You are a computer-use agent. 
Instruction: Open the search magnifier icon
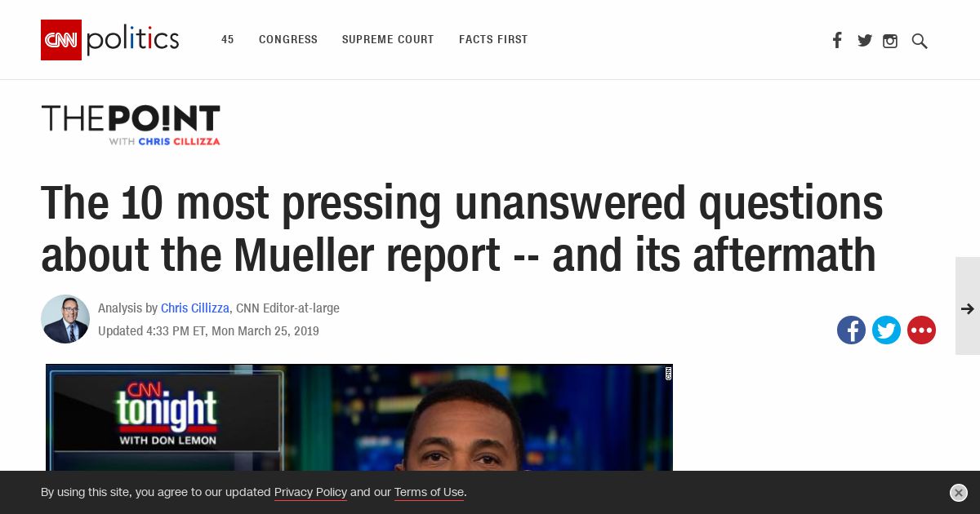coord(920,41)
